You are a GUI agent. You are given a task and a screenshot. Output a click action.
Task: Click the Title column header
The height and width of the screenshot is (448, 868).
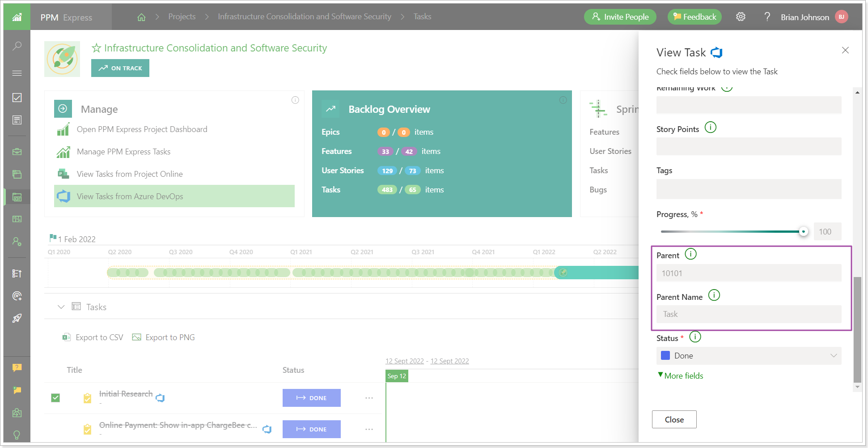[x=74, y=370]
